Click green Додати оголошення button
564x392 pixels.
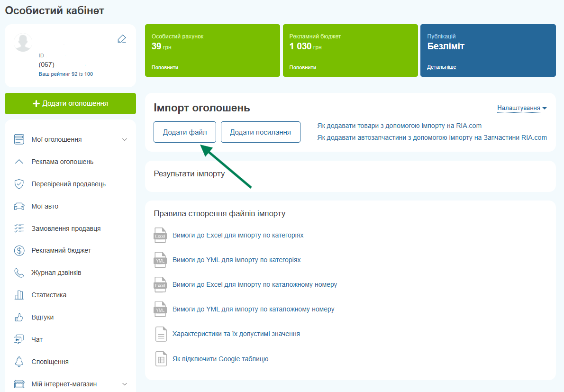coord(70,104)
